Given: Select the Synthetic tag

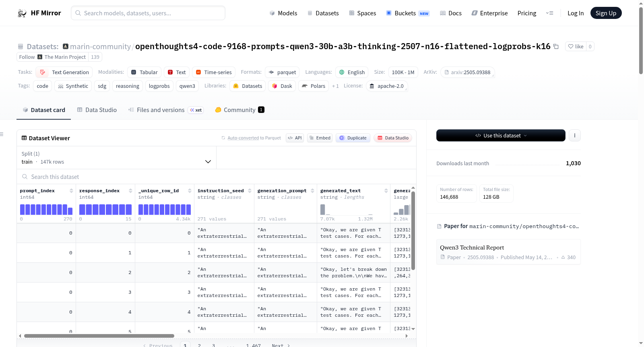Looking at the screenshot, I should tap(73, 86).
